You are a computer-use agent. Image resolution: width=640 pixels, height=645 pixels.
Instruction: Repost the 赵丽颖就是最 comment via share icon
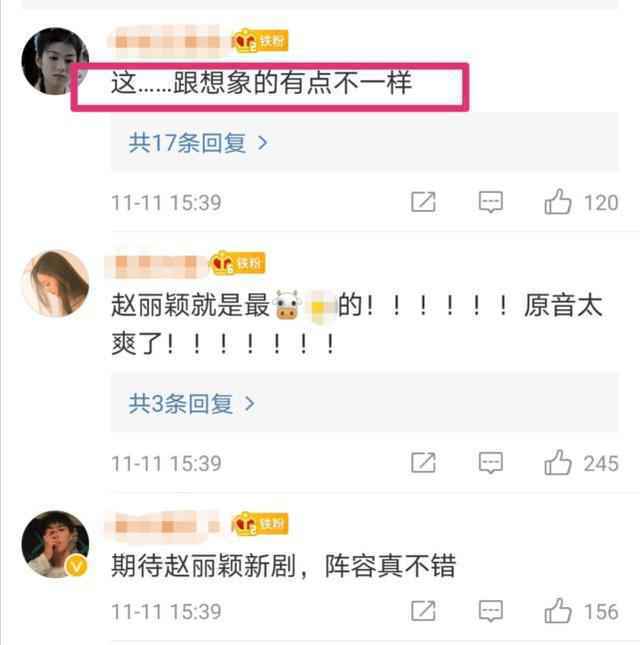click(x=423, y=463)
